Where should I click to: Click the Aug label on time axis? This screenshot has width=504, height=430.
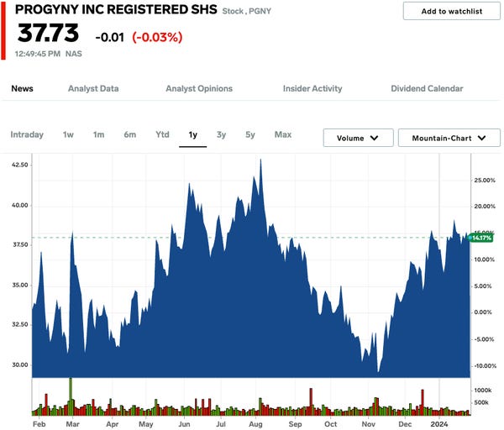255,424
